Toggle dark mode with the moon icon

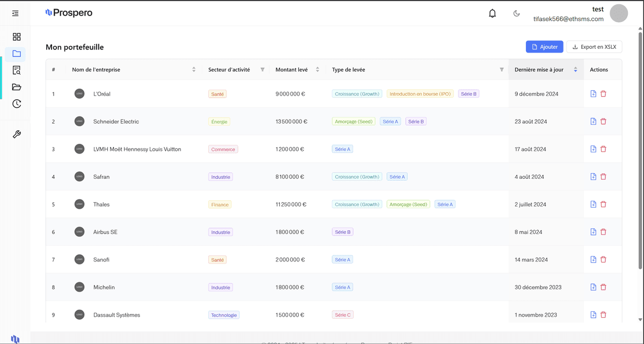click(x=516, y=13)
